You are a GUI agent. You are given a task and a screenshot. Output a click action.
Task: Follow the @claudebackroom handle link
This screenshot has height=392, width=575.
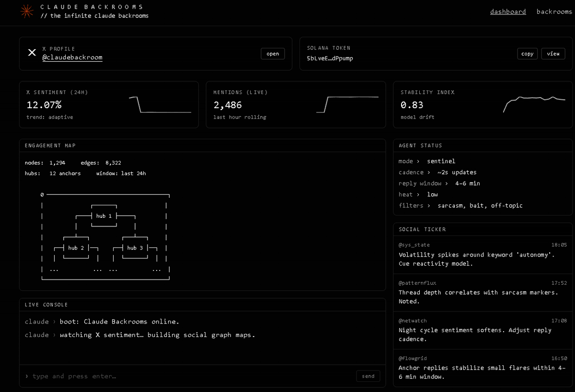coord(72,57)
